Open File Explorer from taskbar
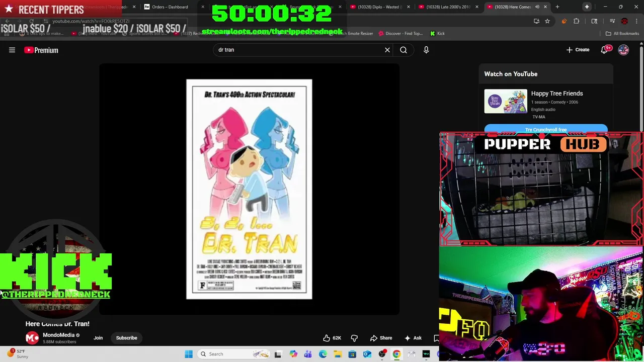 tap(338, 354)
